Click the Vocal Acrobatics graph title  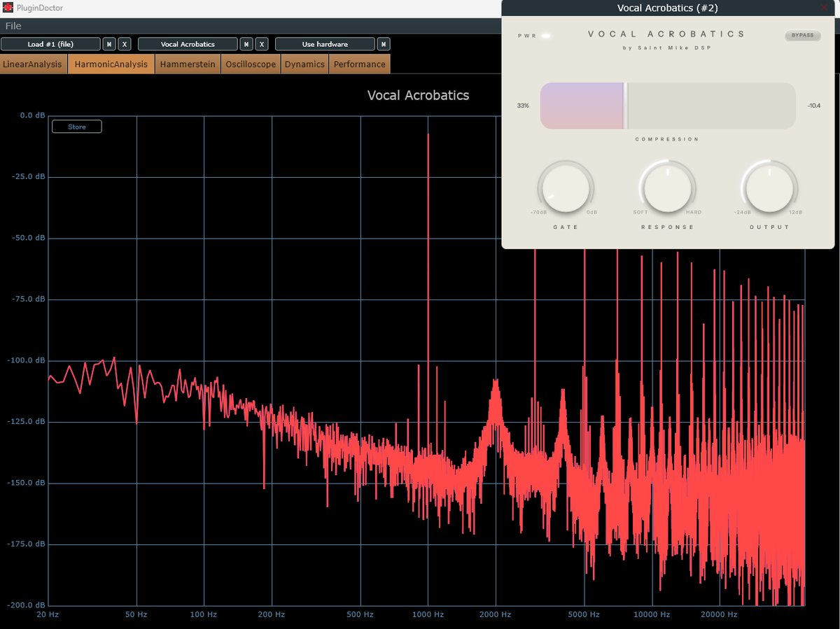418,95
